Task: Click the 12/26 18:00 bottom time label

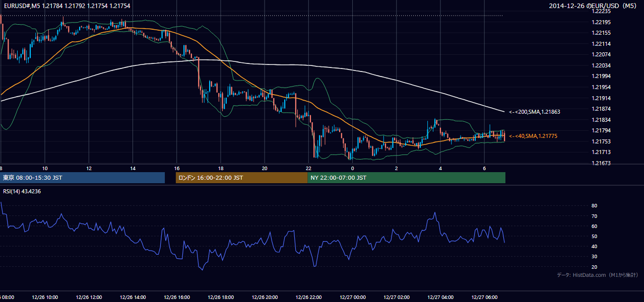Action: [221, 297]
